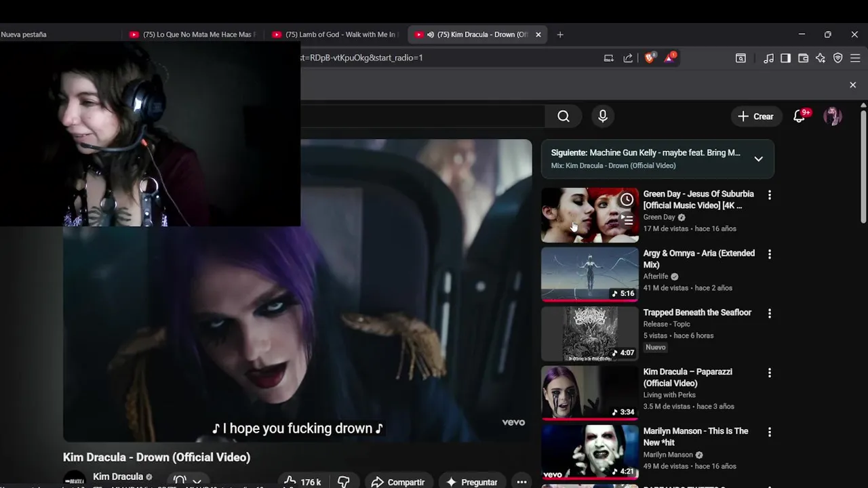868x488 pixels.
Task: Click the Compartir share button
Action: pos(399,482)
